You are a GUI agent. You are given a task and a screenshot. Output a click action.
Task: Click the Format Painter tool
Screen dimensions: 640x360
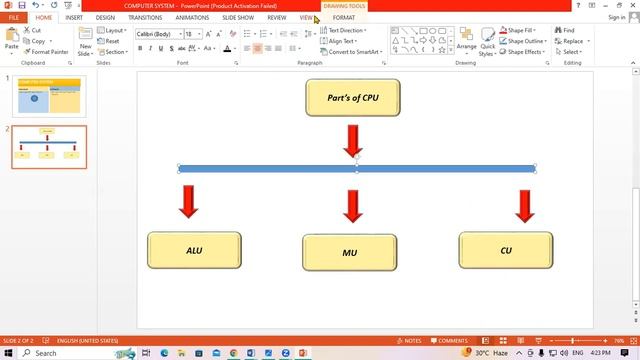46,52
